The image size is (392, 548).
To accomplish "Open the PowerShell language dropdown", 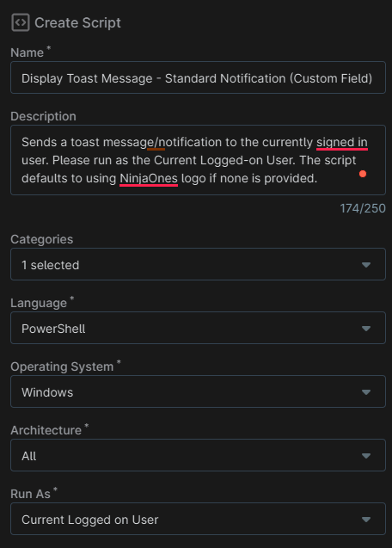I will (198, 328).
